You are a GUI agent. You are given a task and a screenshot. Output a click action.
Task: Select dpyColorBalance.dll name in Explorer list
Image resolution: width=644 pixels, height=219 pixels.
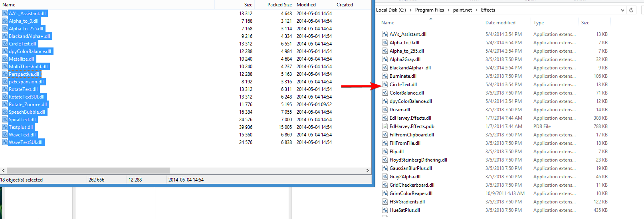[x=411, y=101]
